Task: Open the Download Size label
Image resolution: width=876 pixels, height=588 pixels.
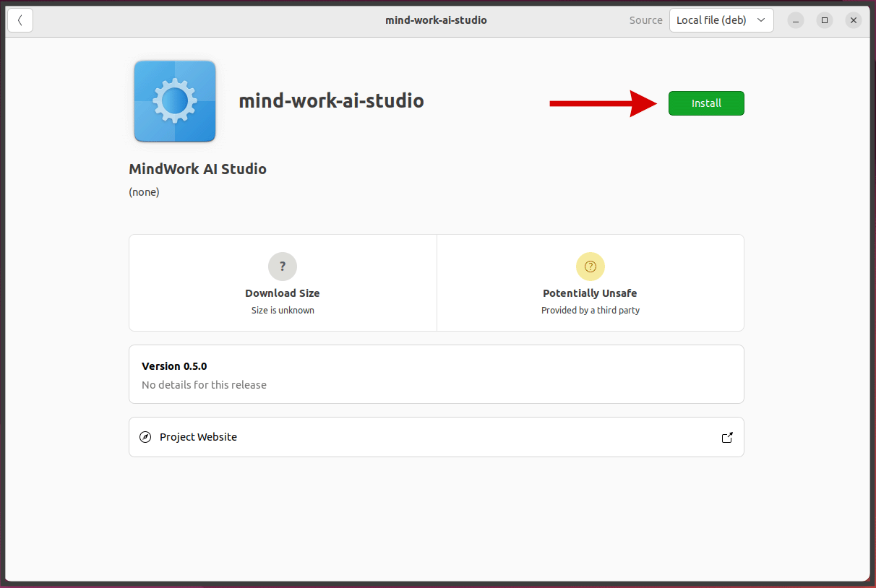Action: 283,293
